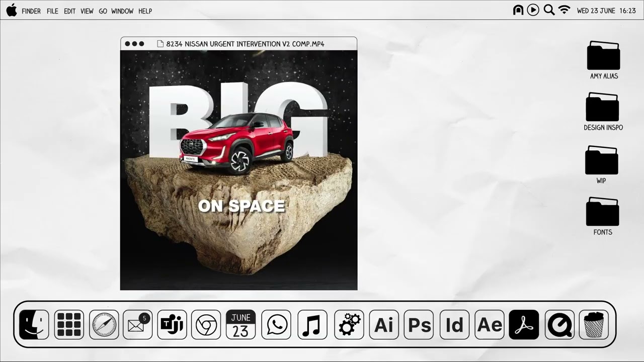Open Mail with 5 unread badge
Viewport: 644px width, 362px height.
pos(138,324)
